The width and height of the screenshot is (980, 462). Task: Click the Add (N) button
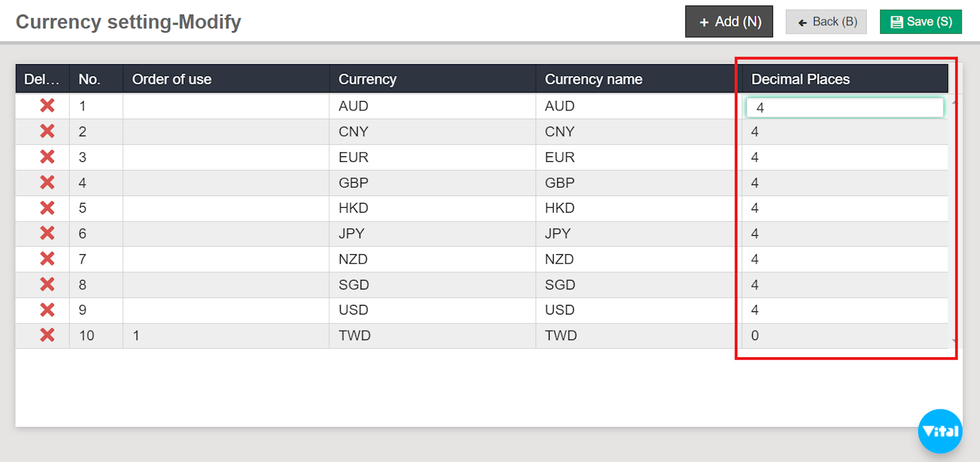point(729,22)
